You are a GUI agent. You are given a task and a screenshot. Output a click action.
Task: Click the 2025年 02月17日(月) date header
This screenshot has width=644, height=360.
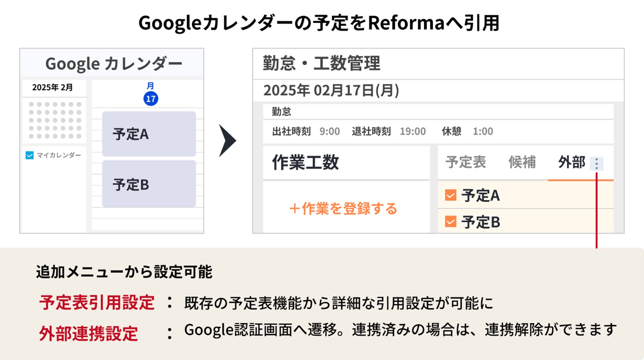[331, 90]
